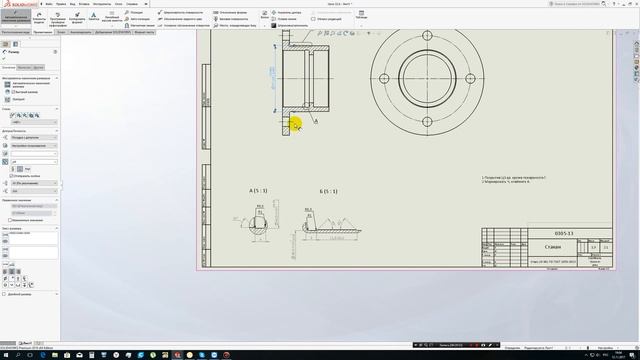This screenshot has width=640, height=360.
Task: Open Windows Start menu
Action: (6, 355)
